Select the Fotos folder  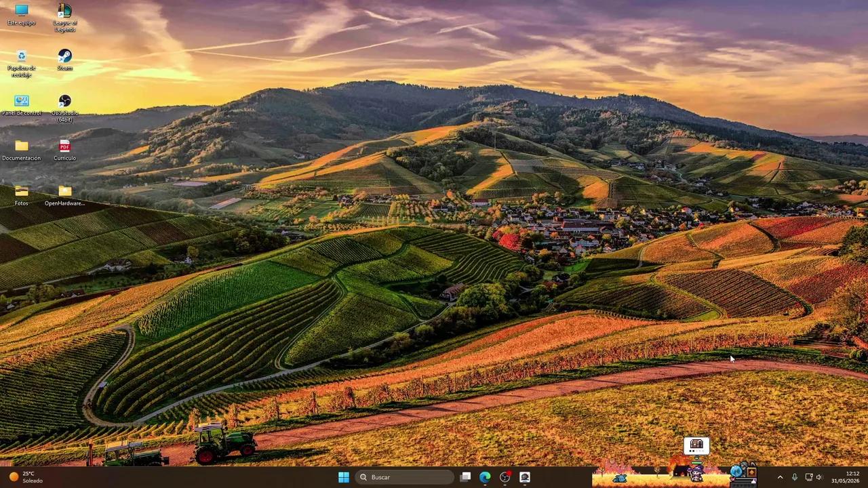click(x=22, y=196)
